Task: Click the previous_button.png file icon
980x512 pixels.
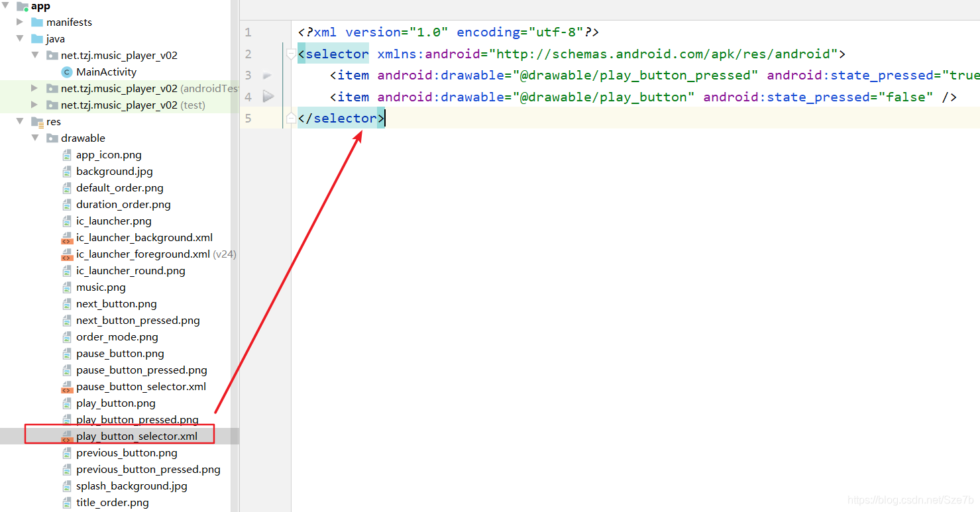Action: coord(67,453)
